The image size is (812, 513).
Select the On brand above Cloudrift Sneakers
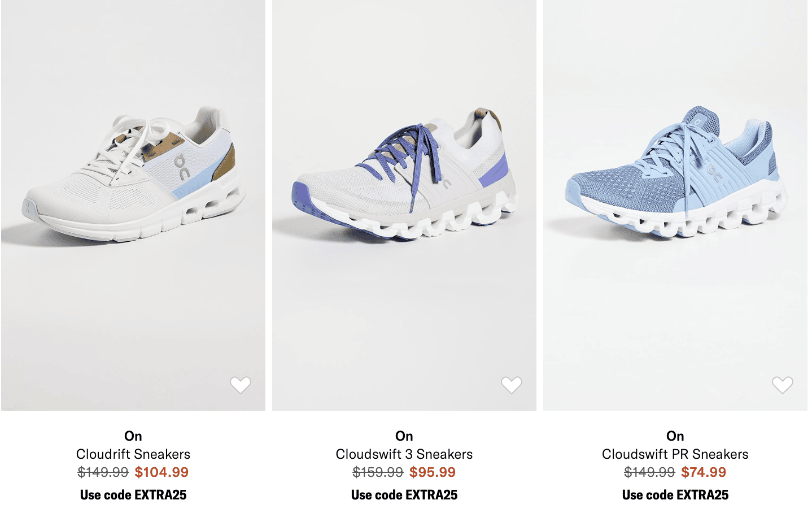click(x=133, y=436)
